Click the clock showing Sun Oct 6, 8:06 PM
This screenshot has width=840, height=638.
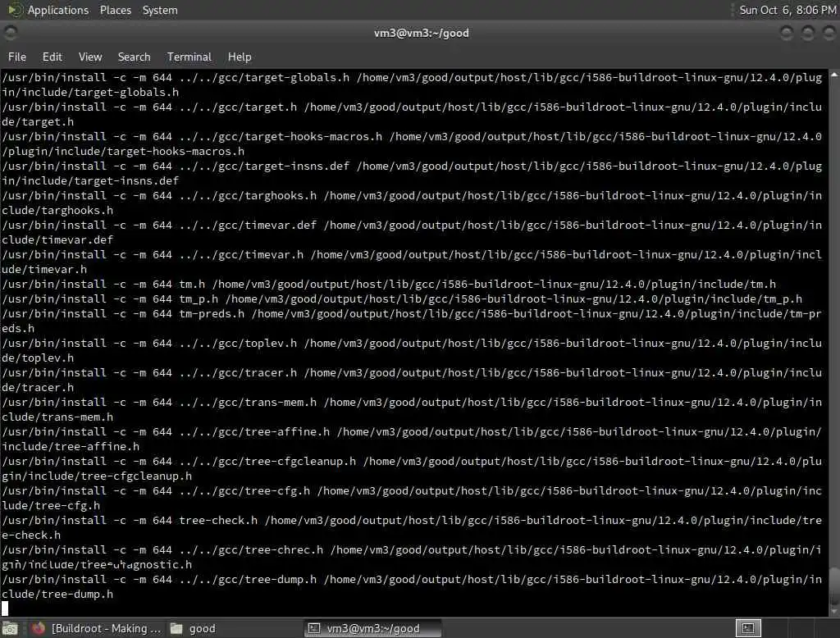click(x=787, y=10)
